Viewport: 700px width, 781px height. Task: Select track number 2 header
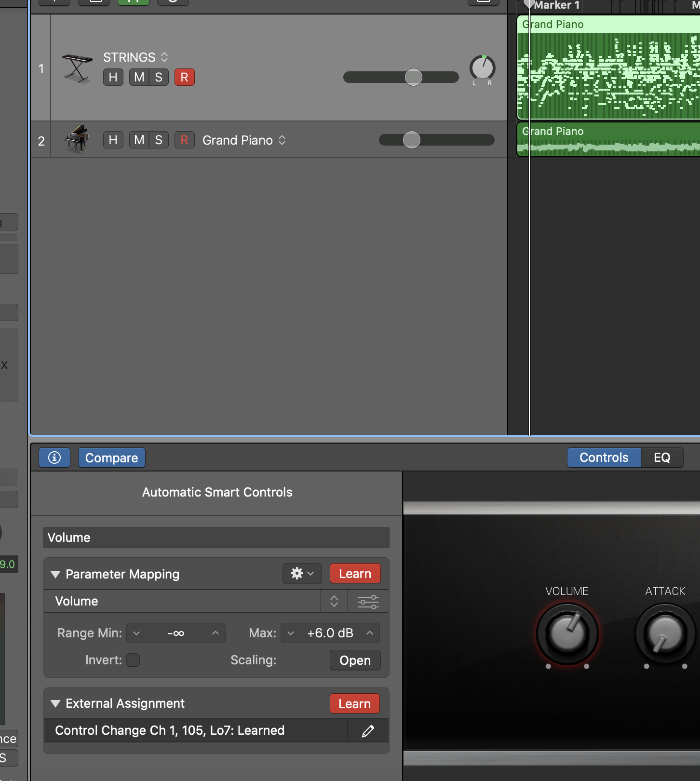(41, 141)
